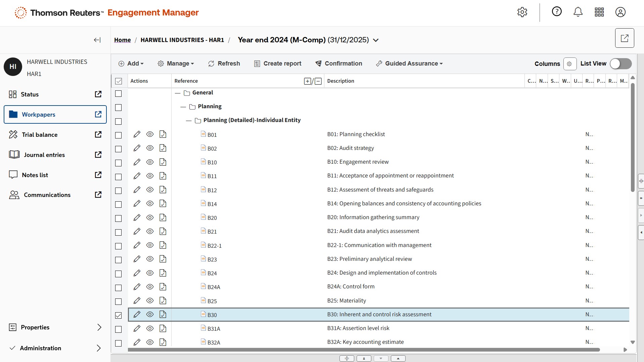Viewport: 644px width, 362px height.
Task: Collapse the left sidebar arrow
Action: [x=97, y=40]
